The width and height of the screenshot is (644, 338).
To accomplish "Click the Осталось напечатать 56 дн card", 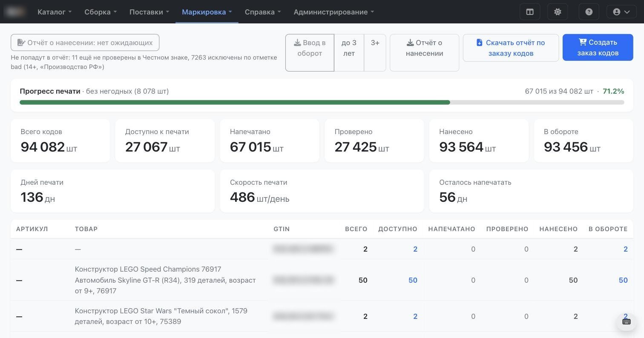I will click(x=531, y=191).
